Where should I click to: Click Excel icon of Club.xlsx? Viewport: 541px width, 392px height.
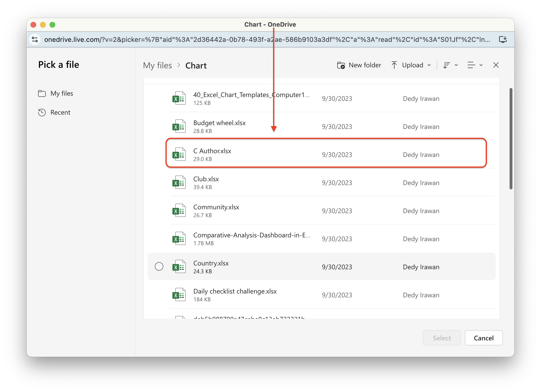point(179,182)
